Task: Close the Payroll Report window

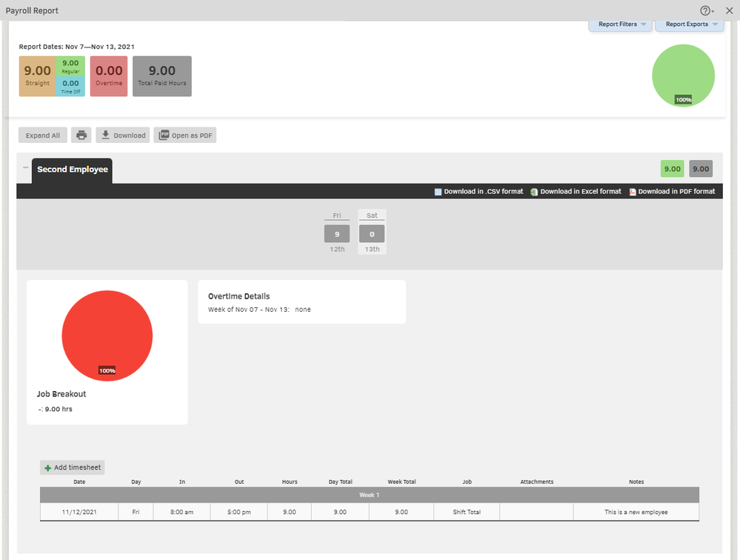Action: (x=729, y=10)
